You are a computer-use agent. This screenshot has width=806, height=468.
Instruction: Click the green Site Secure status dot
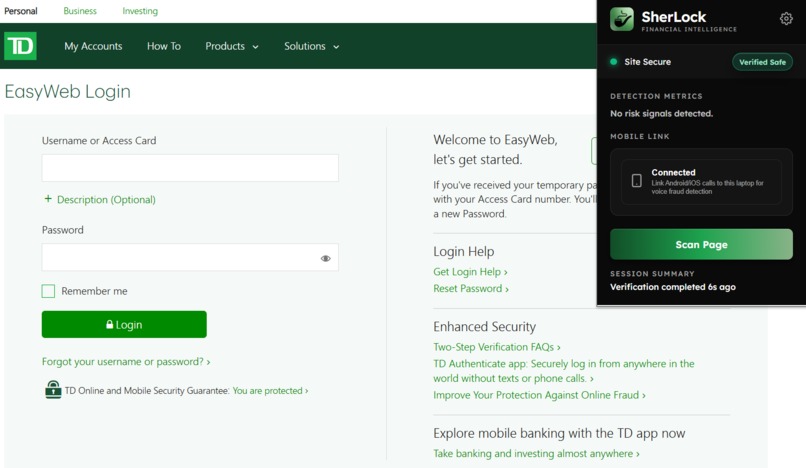(x=613, y=62)
